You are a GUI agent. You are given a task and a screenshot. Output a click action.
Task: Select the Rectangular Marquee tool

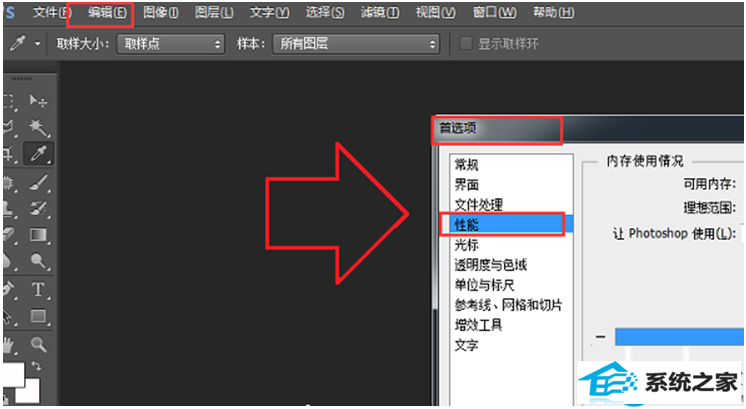pyautogui.click(x=10, y=101)
